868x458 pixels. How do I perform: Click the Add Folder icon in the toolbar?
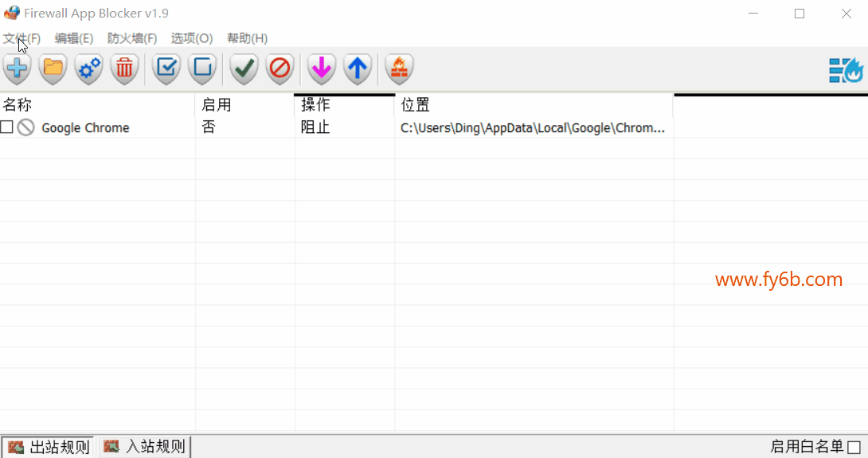point(53,69)
